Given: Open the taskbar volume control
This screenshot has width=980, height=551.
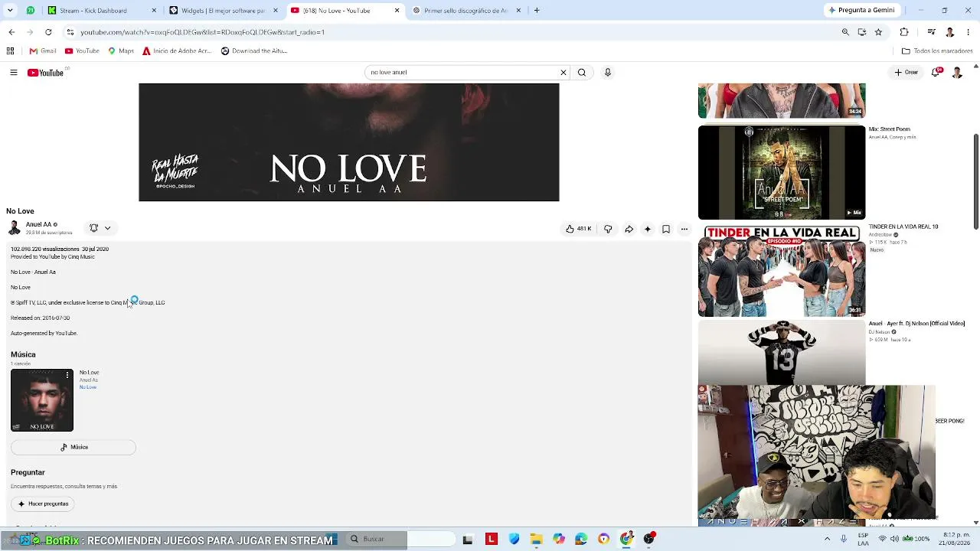Looking at the screenshot, I should coord(895,540).
